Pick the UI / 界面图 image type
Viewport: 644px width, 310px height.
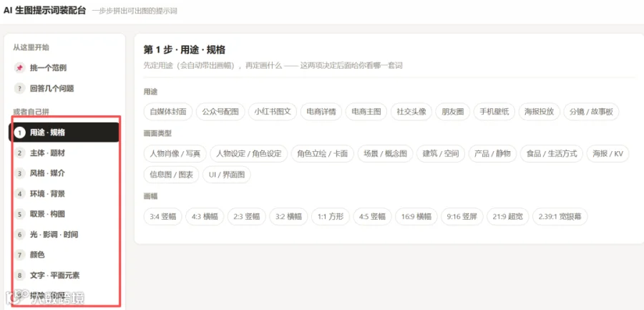(x=227, y=175)
